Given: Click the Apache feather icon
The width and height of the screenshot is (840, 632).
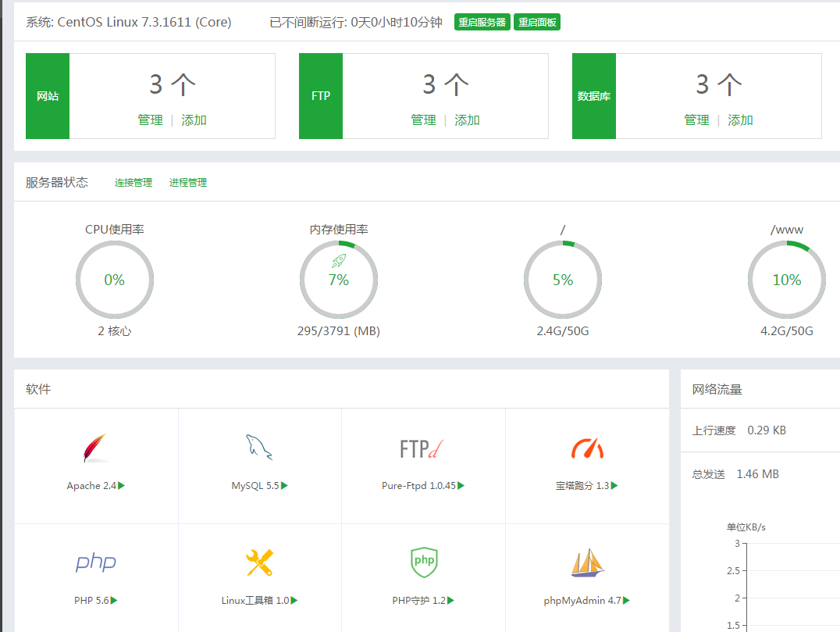Looking at the screenshot, I should tap(95, 448).
